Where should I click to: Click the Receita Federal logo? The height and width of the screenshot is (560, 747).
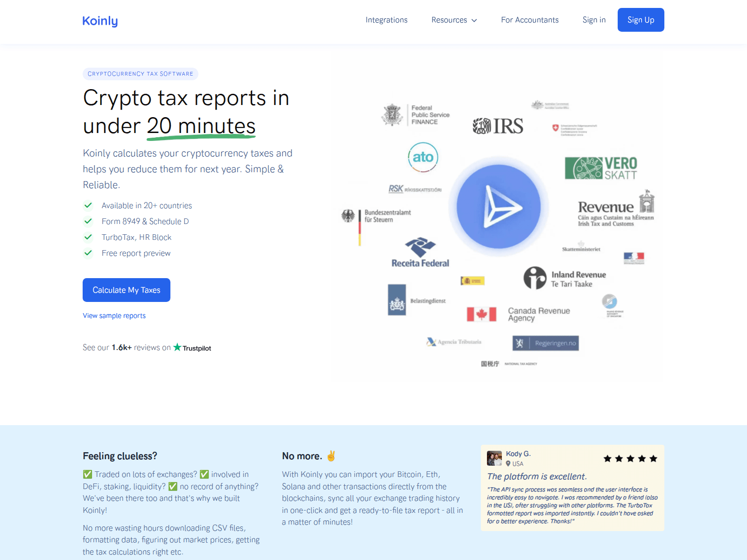(420, 252)
